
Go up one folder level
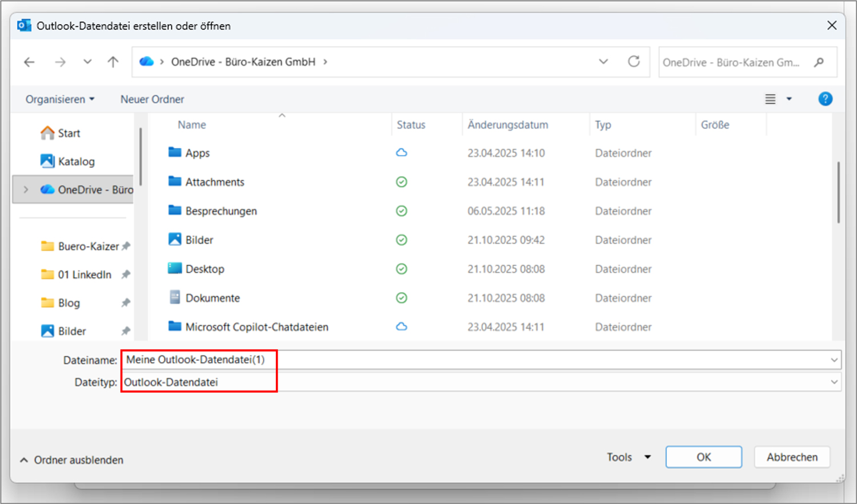click(113, 62)
